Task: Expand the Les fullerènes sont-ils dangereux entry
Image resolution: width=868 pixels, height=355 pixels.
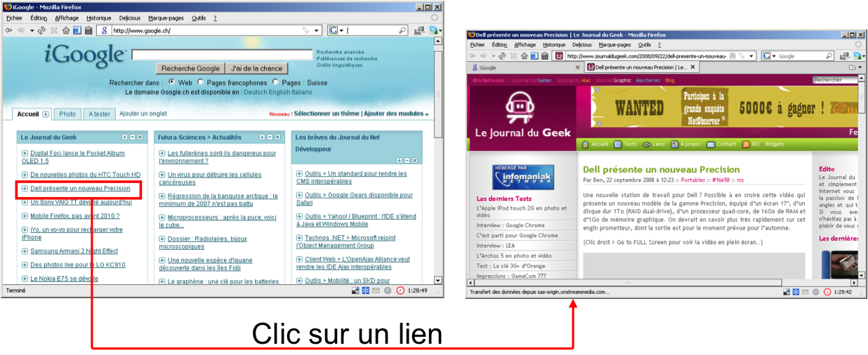Action: coord(162,153)
